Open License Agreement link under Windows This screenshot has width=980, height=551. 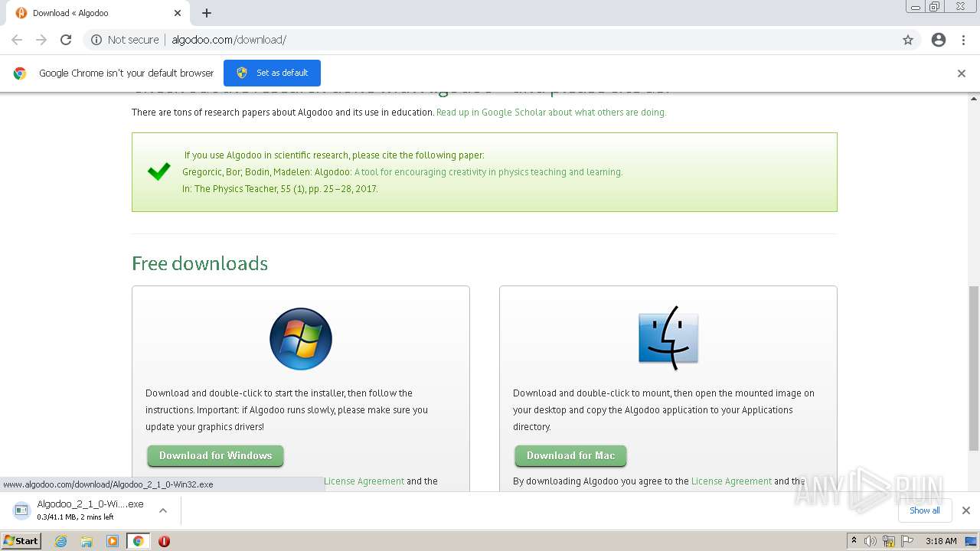point(364,481)
